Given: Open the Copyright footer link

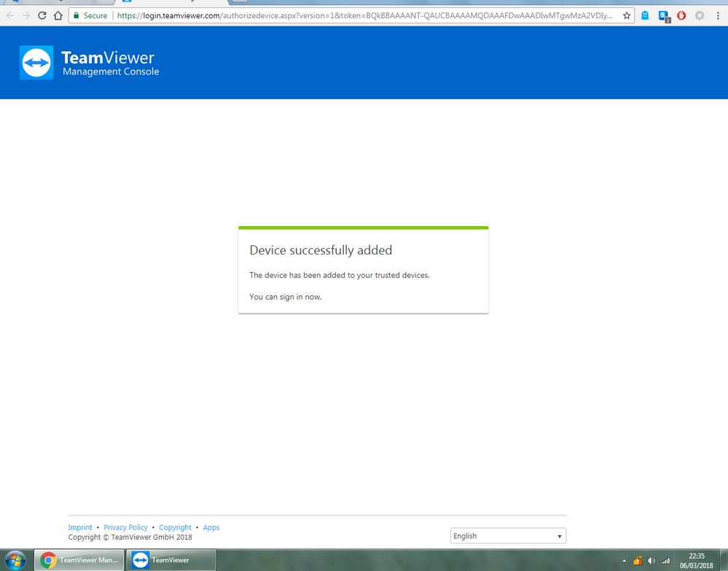Looking at the screenshot, I should (175, 527).
